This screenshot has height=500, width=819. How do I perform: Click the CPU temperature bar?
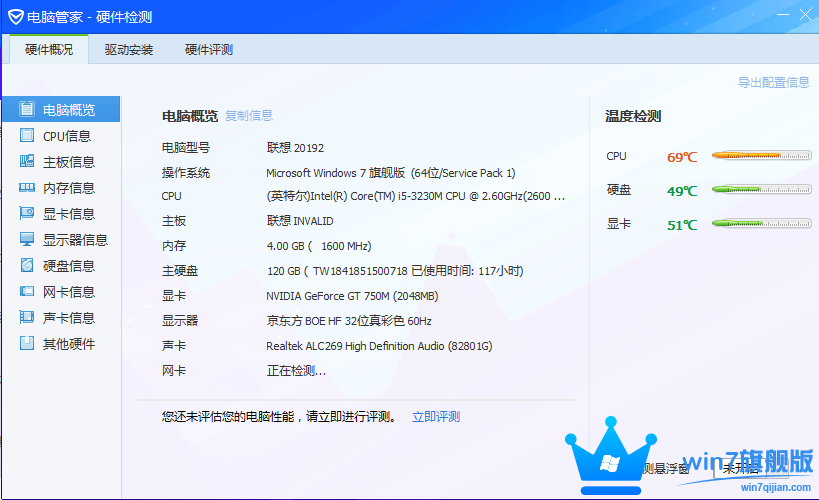[x=762, y=155]
